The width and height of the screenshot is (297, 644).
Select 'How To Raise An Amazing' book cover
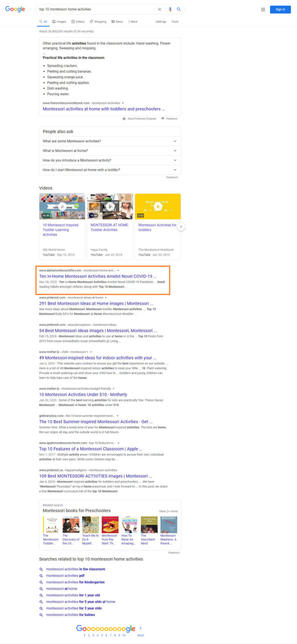click(x=130, y=525)
